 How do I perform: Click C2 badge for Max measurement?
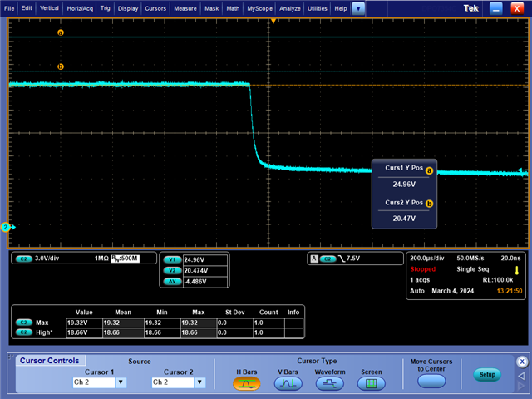(x=24, y=323)
